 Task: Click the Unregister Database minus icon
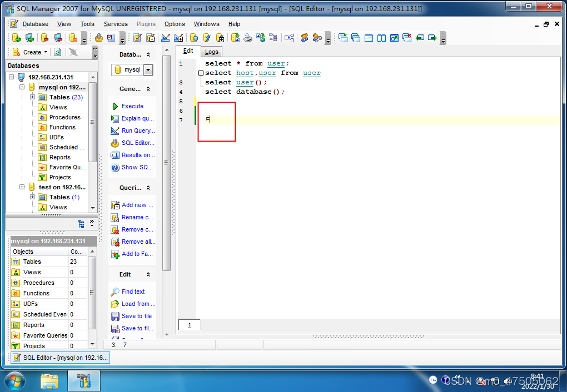pyautogui.click(x=44, y=38)
